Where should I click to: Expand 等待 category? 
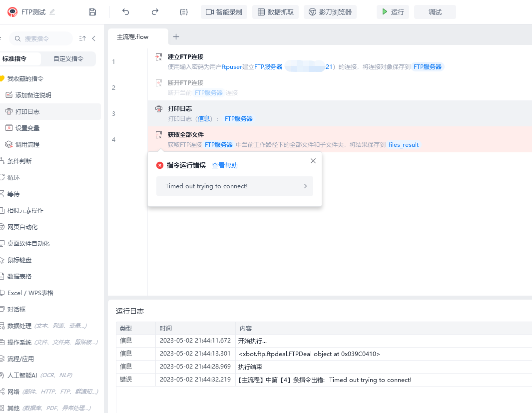click(x=13, y=194)
